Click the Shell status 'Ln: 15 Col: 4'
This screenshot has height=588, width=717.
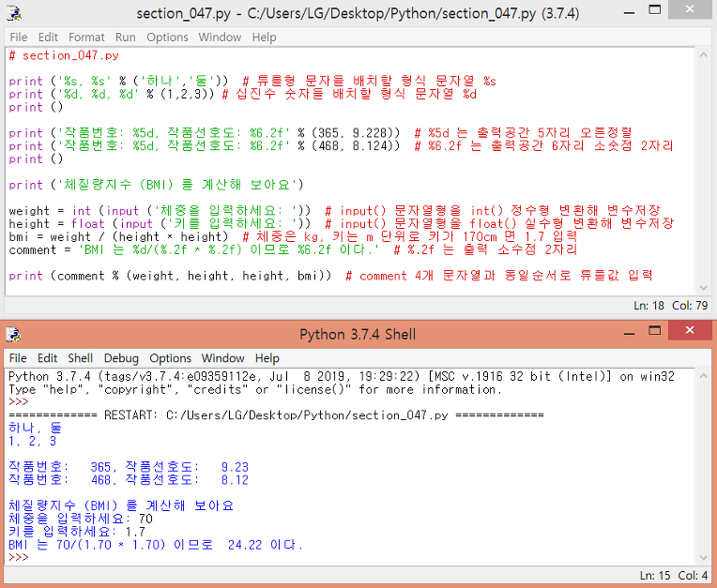(x=674, y=575)
